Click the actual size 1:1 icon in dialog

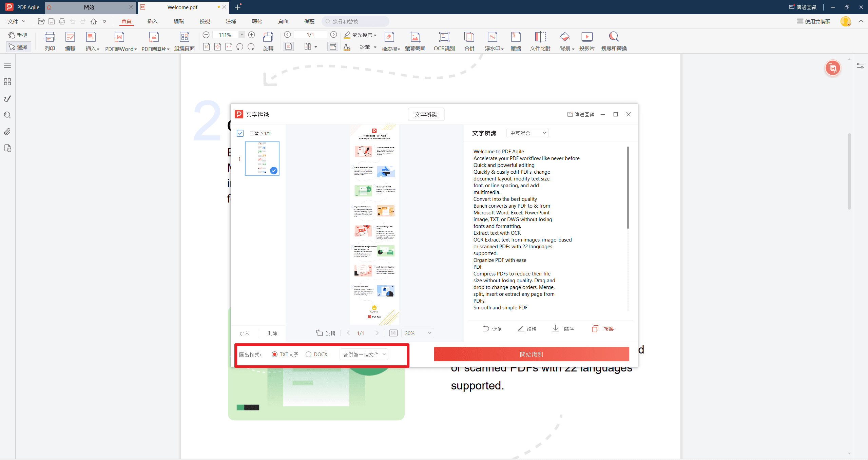point(393,333)
